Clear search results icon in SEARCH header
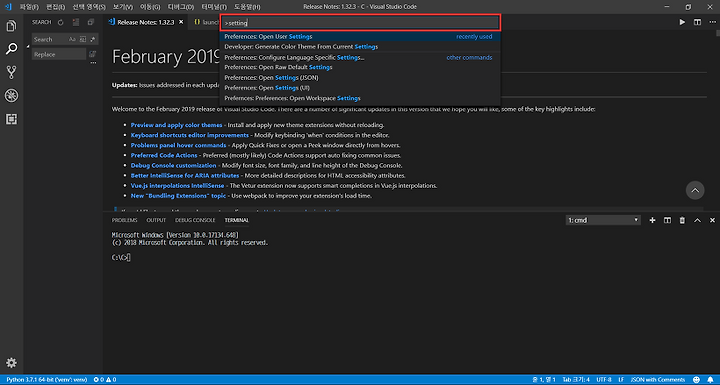 (76, 22)
